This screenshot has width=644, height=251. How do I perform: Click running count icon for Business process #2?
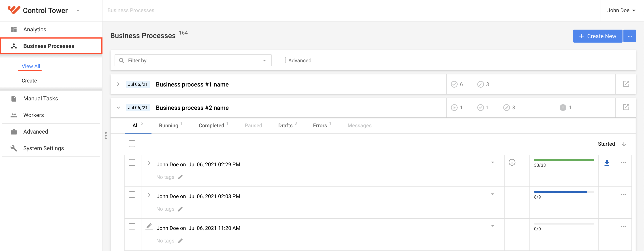(454, 108)
